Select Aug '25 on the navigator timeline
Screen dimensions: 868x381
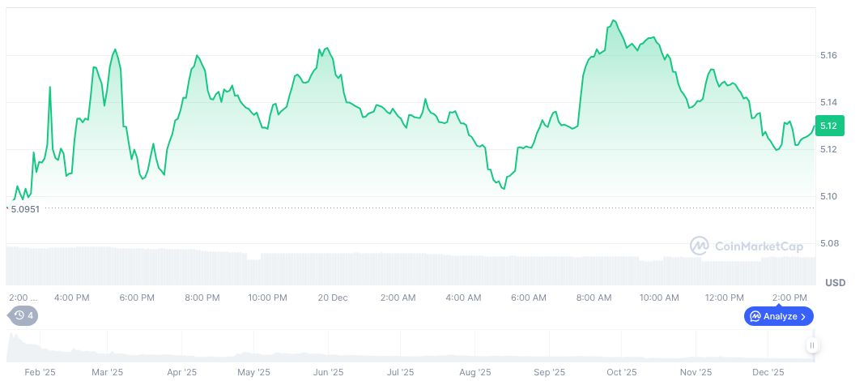(475, 373)
